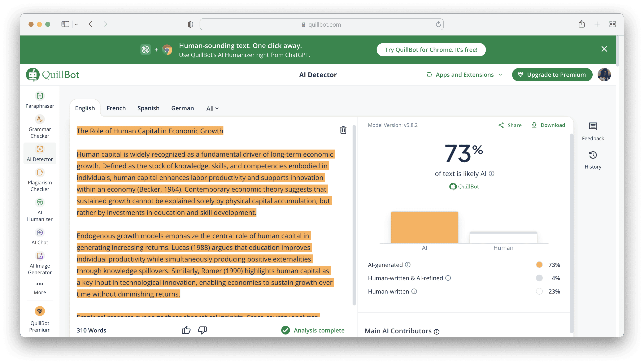The image size is (644, 364).
Task: Switch to the French language tab
Action: point(116,108)
